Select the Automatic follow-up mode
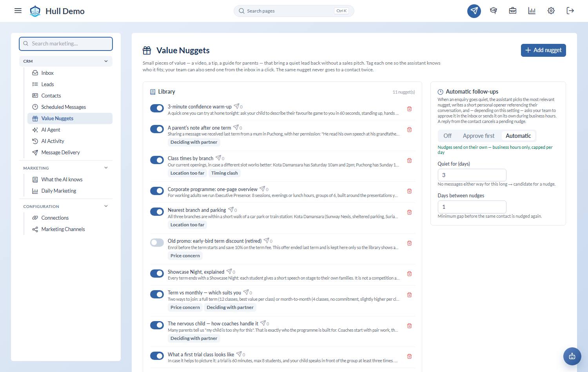 pos(518,136)
